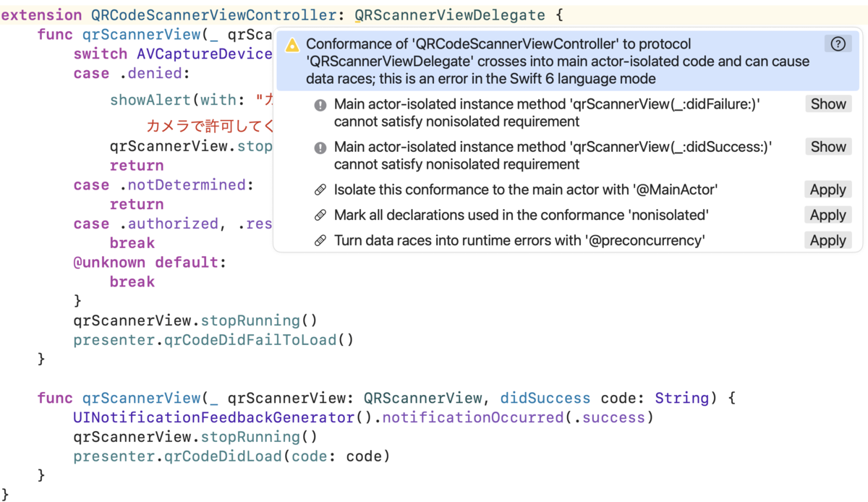868x502 pixels.
Task: Click 'switch AVCaptureDevice' line
Action: point(173,54)
